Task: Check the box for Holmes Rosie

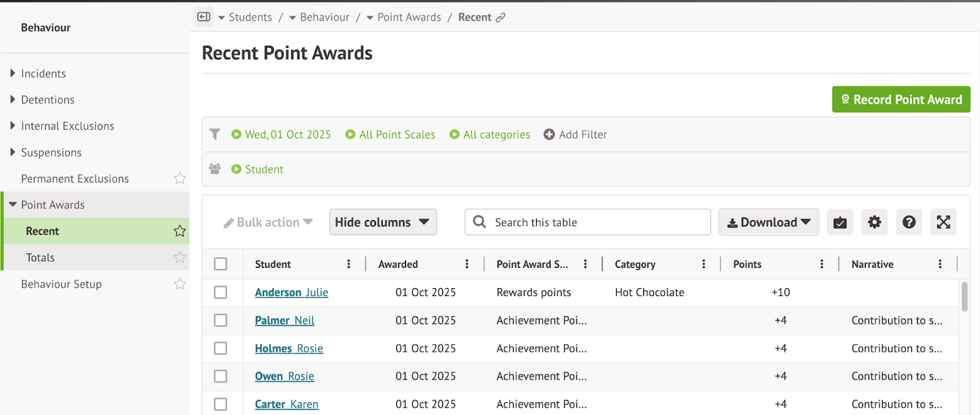Action: [x=221, y=348]
